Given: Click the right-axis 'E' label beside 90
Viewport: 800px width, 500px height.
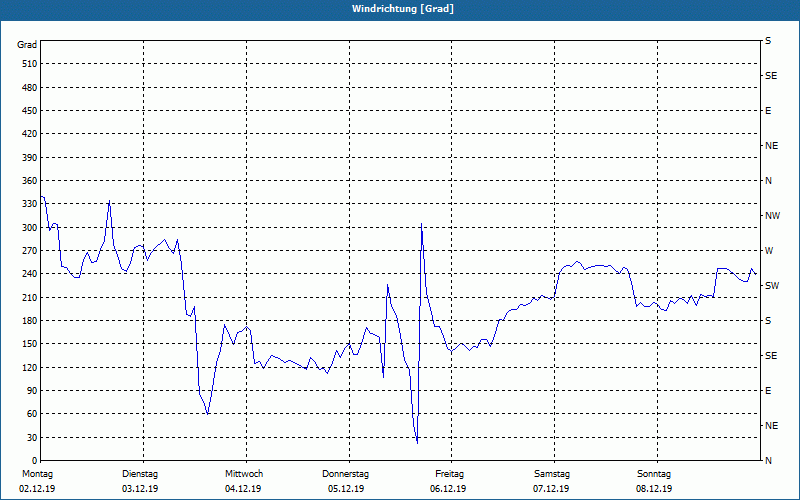Looking at the screenshot, I should tap(768, 391).
